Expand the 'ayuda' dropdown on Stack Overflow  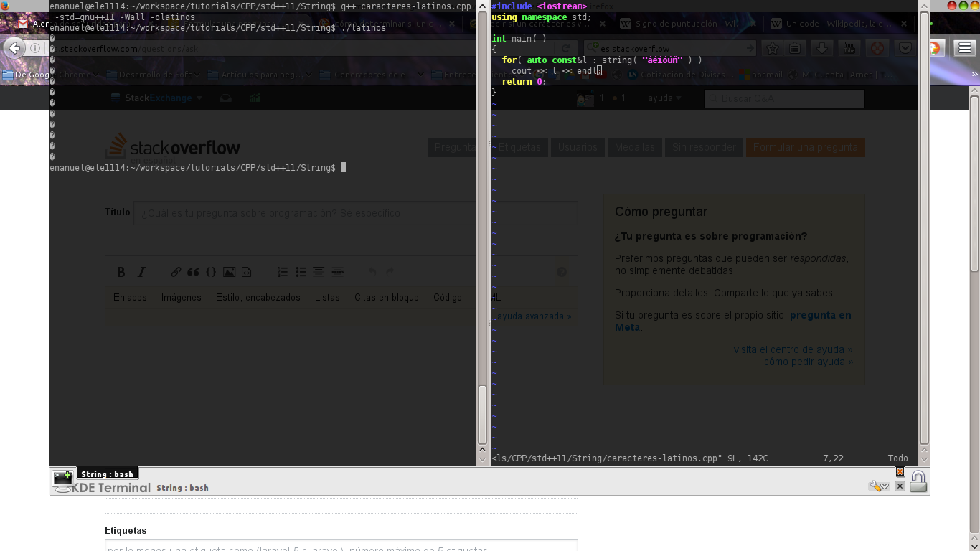pyautogui.click(x=664, y=98)
